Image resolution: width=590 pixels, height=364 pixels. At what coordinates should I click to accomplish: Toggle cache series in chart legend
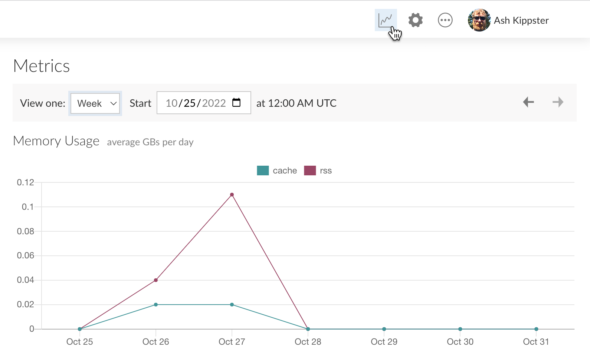coord(285,171)
